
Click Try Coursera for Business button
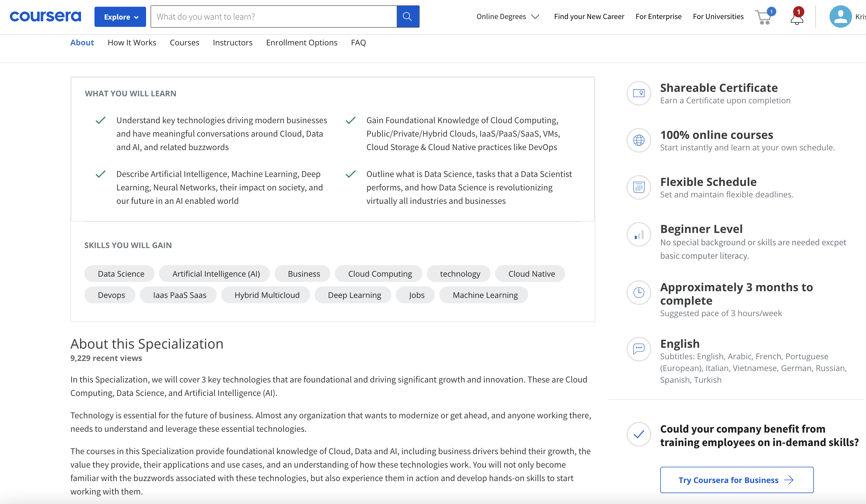click(736, 480)
